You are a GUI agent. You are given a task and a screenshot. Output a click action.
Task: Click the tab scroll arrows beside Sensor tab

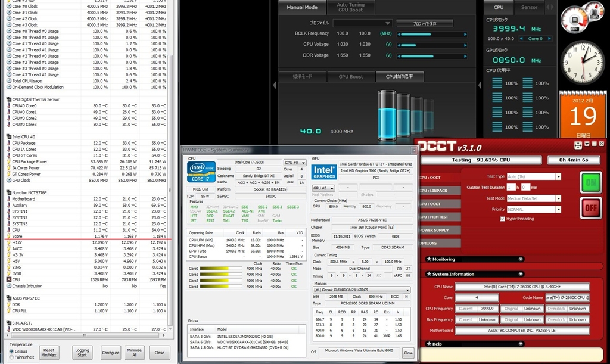point(550,7)
